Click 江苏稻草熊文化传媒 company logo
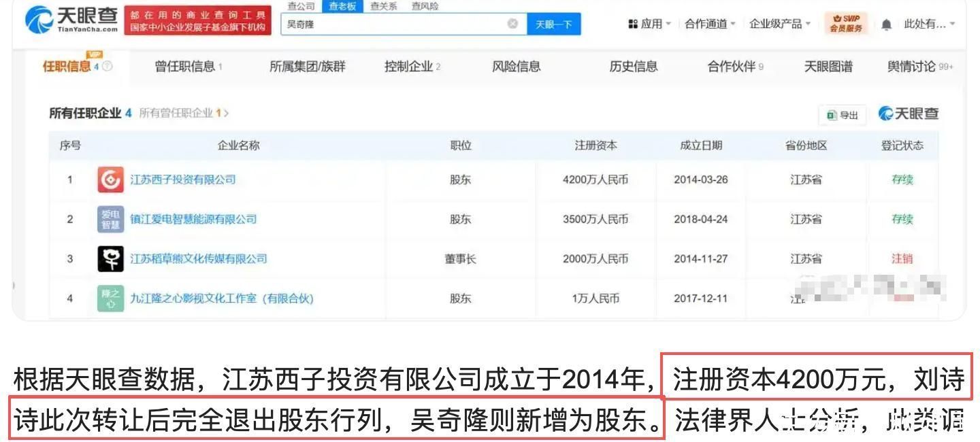 point(110,259)
